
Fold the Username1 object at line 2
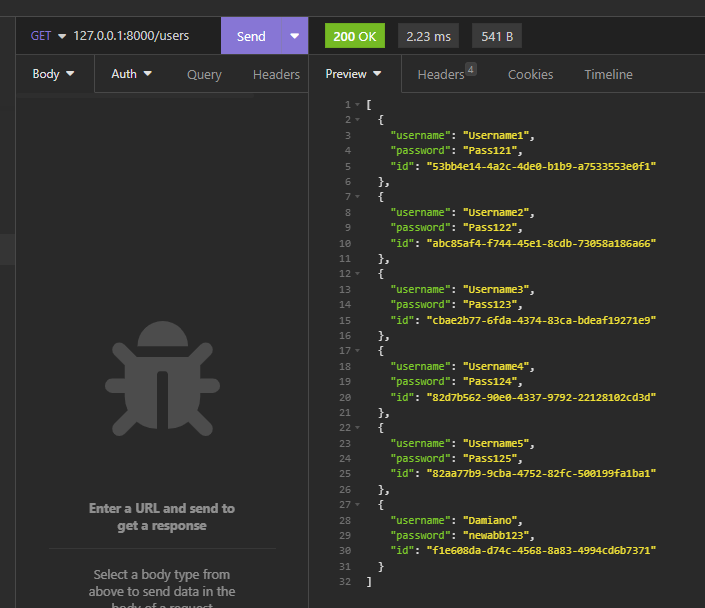click(x=357, y=120)
